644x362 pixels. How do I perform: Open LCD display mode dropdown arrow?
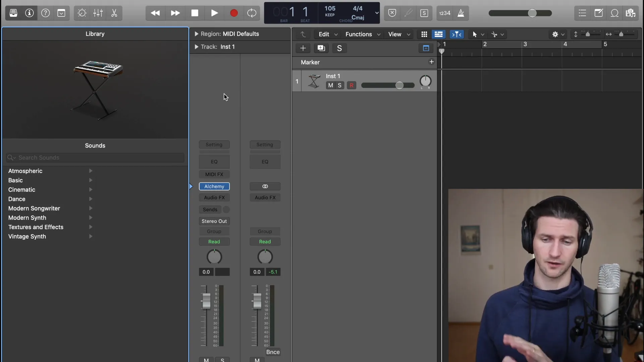pos(377,13)
